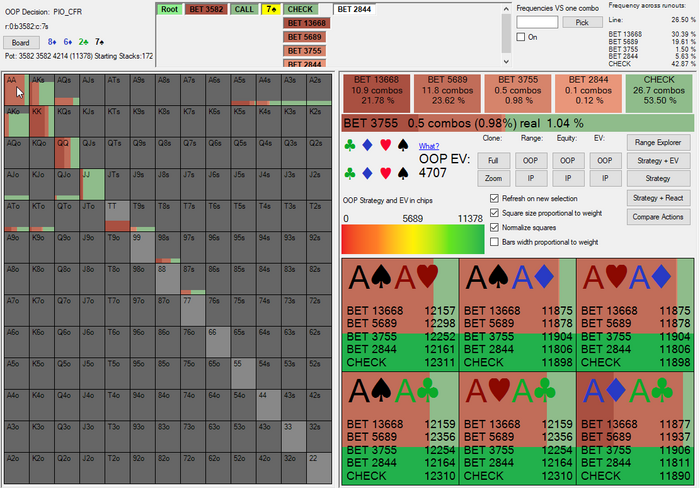Image resolution: width=700 pixels, height=488 pixels.
Task: Show OOP EV
Action: click(x=605, y=161)
